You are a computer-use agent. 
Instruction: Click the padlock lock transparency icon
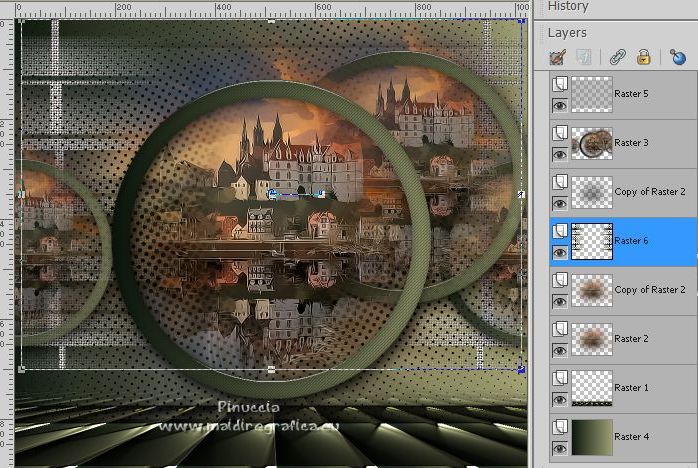(643, 57)
